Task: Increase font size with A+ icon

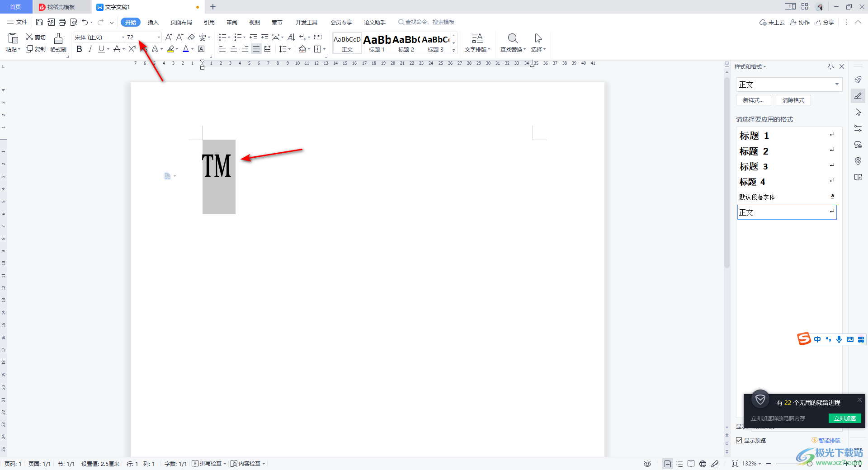Action: tap(169, 37)
